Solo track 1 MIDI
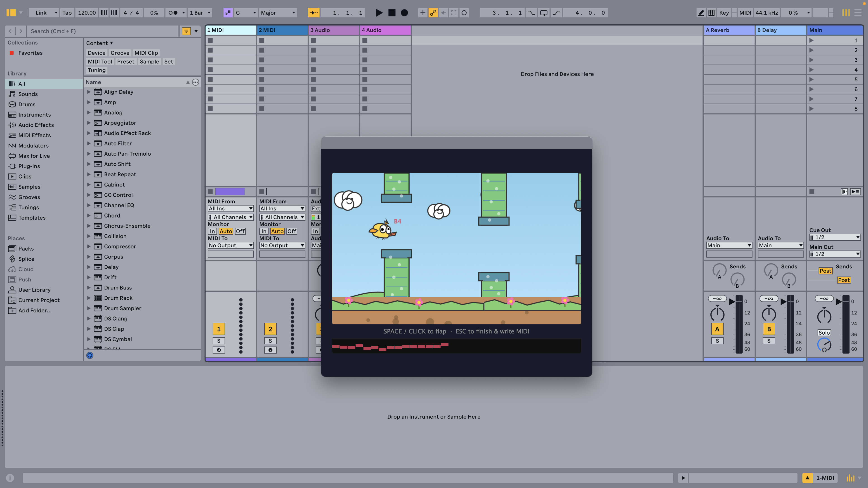The width and height of the screenshot is (868, 488). coord(219,341)
